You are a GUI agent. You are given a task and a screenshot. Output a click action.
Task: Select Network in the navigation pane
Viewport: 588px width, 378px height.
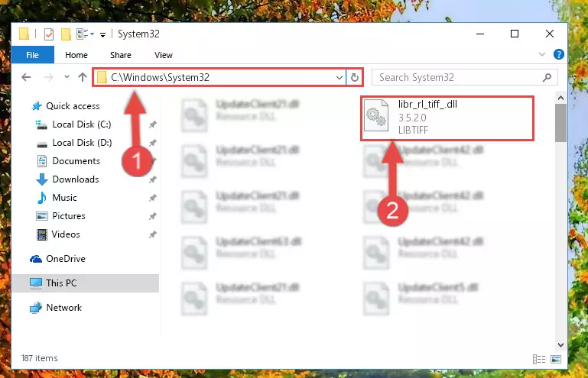click(x=63, y=308)
